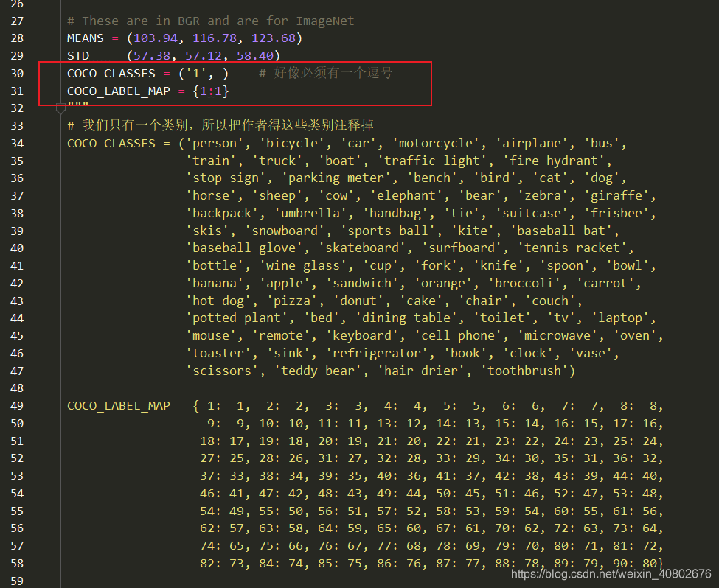Click the COCO_CLASSES variable on line 30

pyautogui.click(x=111, y=74)
